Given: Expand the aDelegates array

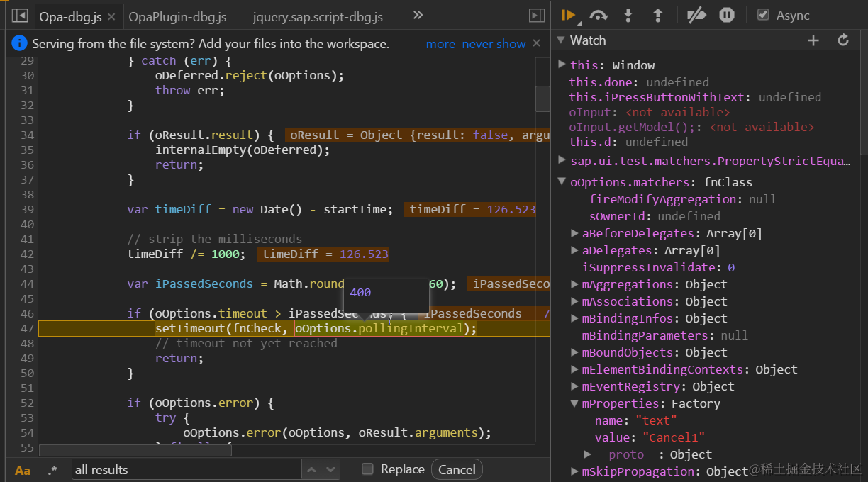Looking at the screenshot, I should pyautogui.click(x=574, y=250).
